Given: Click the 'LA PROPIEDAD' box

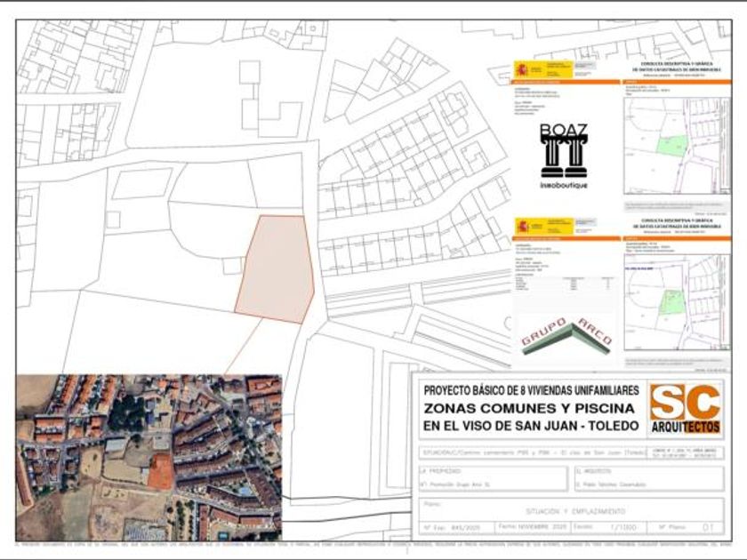Looking at the screenshot, I should tap(493, 477).
